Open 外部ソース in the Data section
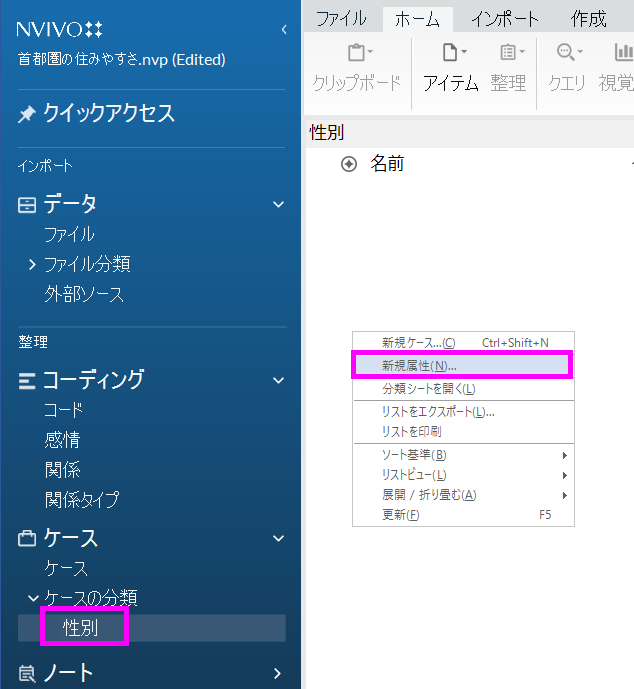This screenshot has width=634, height=689. (84, 294)
